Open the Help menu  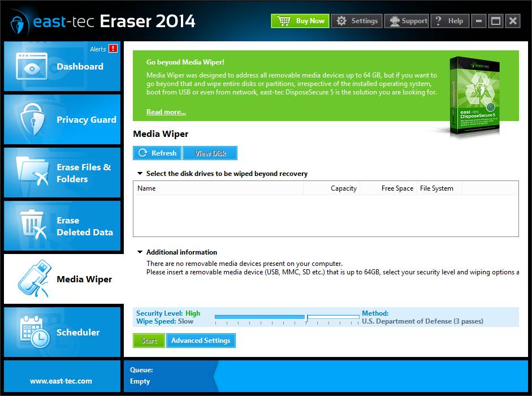pyautogui.click(x=449, y=20)
